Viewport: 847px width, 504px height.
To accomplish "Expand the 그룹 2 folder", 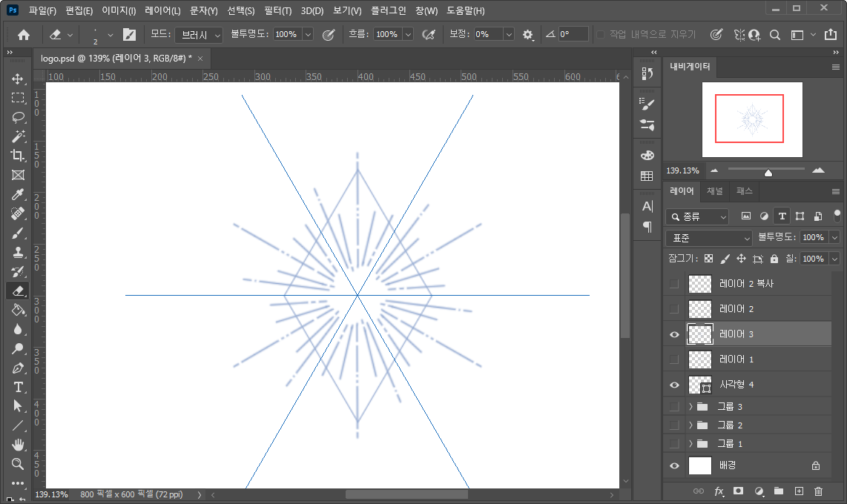I will (691, 425).
